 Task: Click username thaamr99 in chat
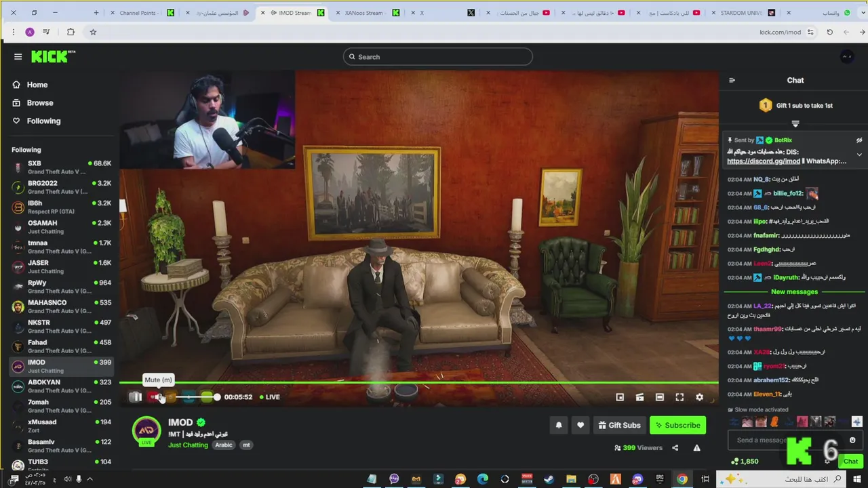coord(768,329)
